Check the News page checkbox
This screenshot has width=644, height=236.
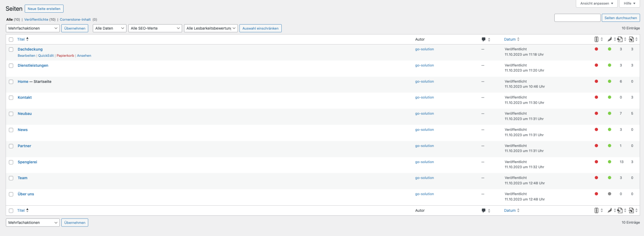click(x=11, y=130)
